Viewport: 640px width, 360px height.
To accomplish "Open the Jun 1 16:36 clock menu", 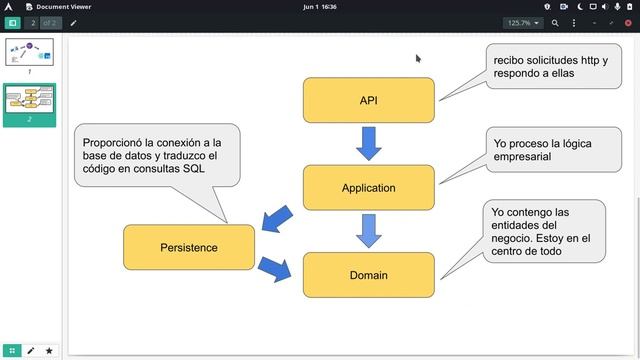I will pyautogui.click(x=320, y=7).
